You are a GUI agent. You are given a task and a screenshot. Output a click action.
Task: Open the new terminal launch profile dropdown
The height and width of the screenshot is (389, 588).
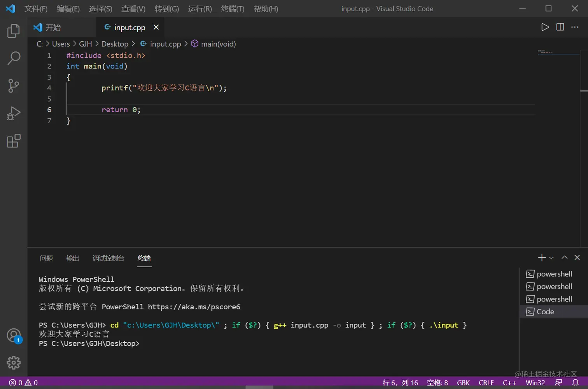[x=551, y=258]
